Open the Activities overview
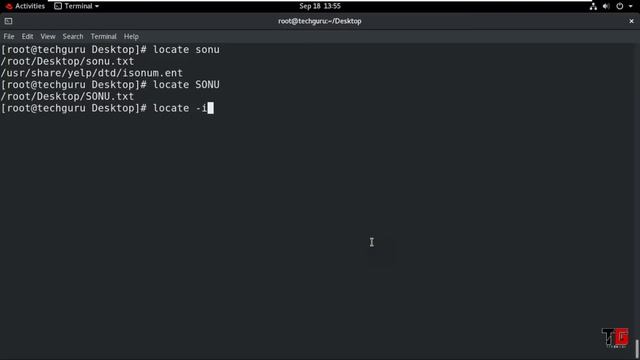The width and height of the screenshot is (640, 360). coord(25,6)
